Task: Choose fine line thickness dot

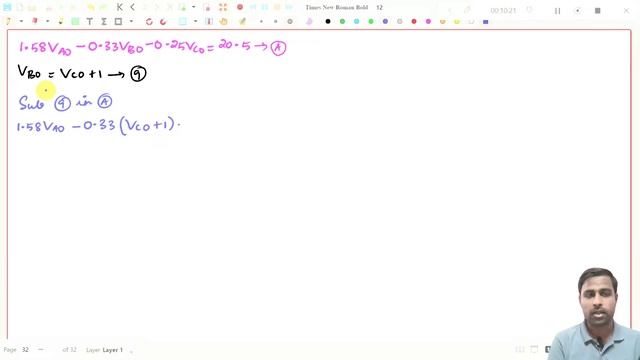Action: [261, 21]
